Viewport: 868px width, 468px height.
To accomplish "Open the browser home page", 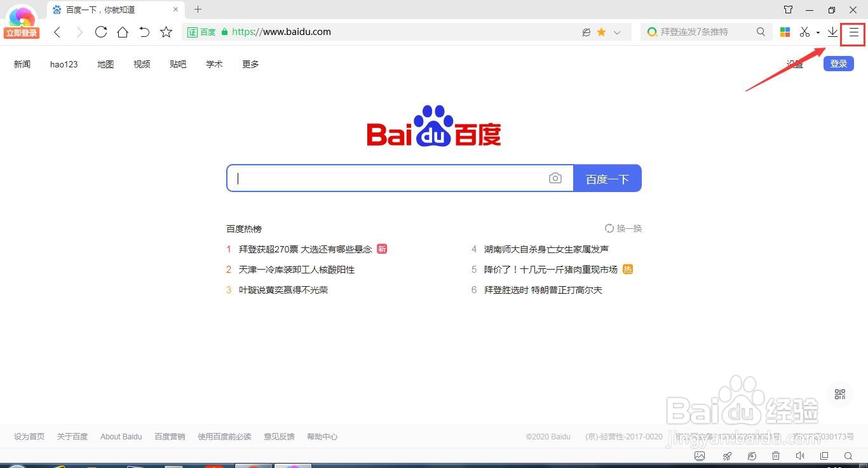I will click(123, 32).
